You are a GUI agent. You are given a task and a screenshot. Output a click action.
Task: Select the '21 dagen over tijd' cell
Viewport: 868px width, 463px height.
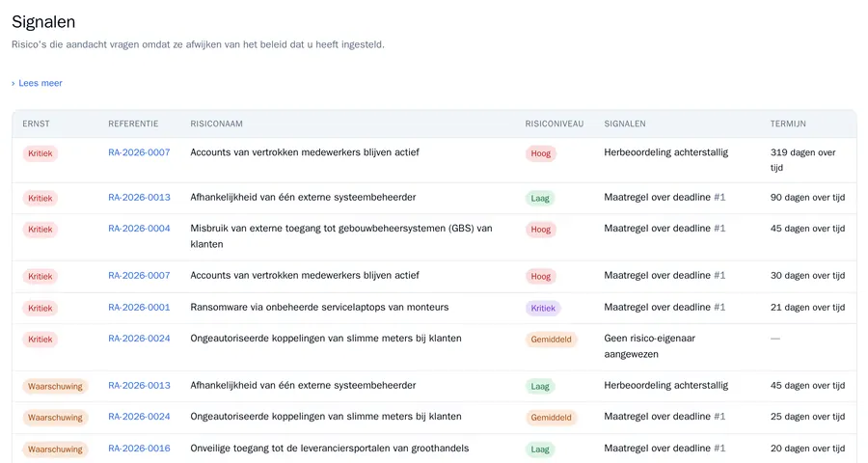pos(807,307)
